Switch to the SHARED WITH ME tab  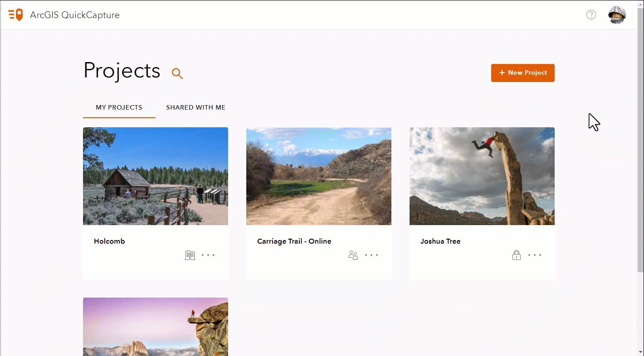195,107
